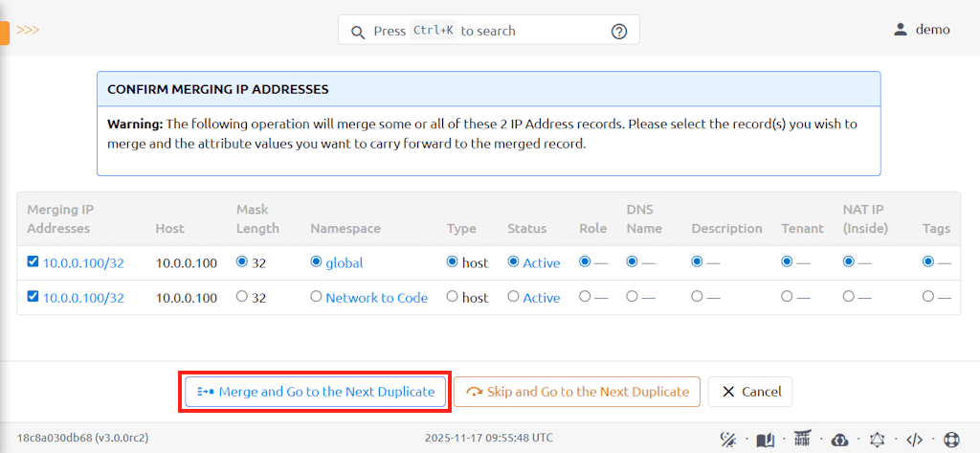The width and height of the screenshot is (980, 453).
Task: Click the cloud download API icon
Action: coord(839,440)
